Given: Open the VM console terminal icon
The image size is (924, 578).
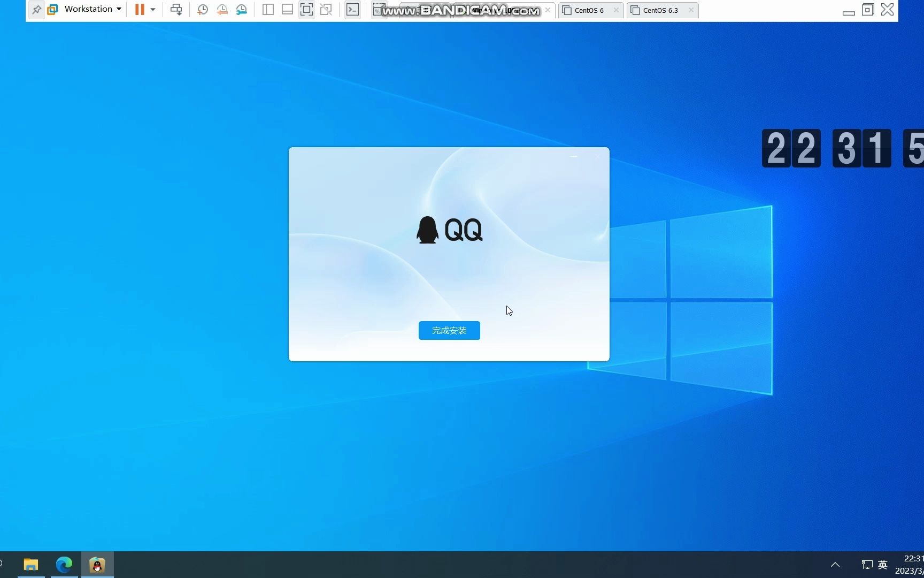Looking at the screenshot, I should [352, 9].
